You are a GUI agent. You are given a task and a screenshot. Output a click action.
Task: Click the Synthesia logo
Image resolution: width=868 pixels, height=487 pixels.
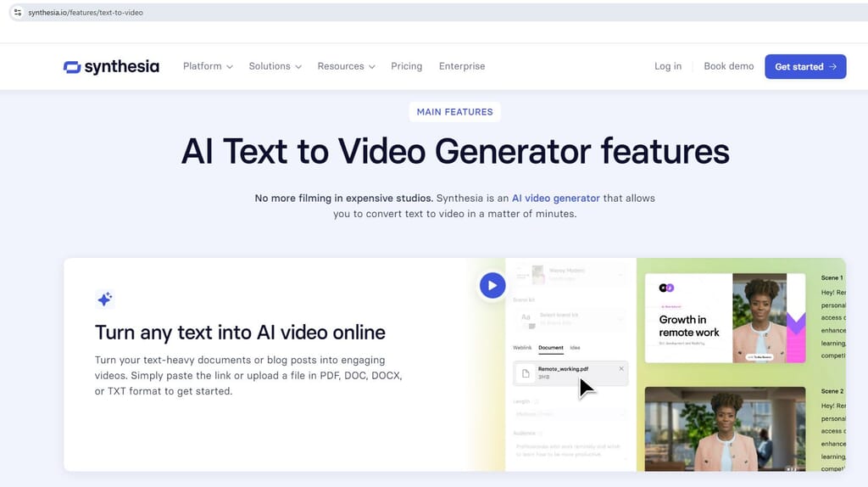pyautogui.click(x=111, y=67)
